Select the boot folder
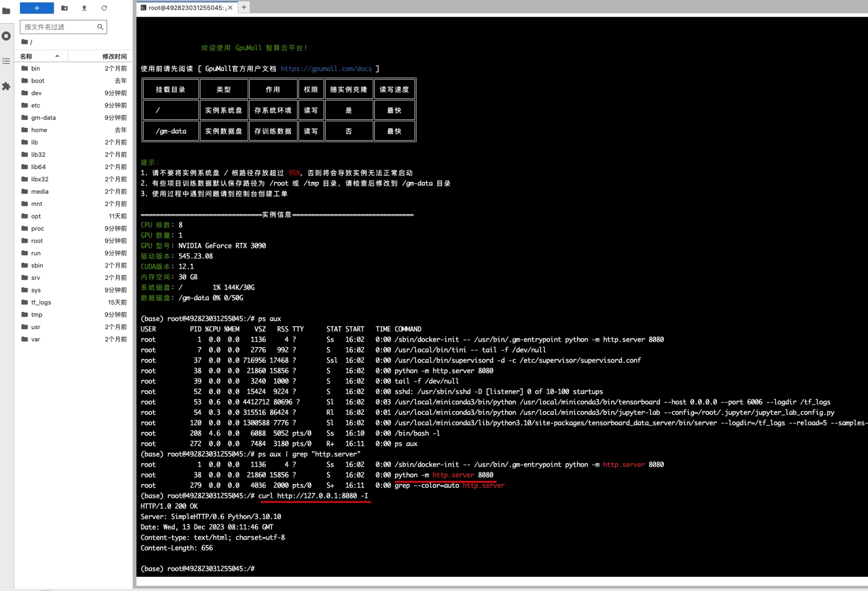This screenshot has height=591, width=868. 74,81
